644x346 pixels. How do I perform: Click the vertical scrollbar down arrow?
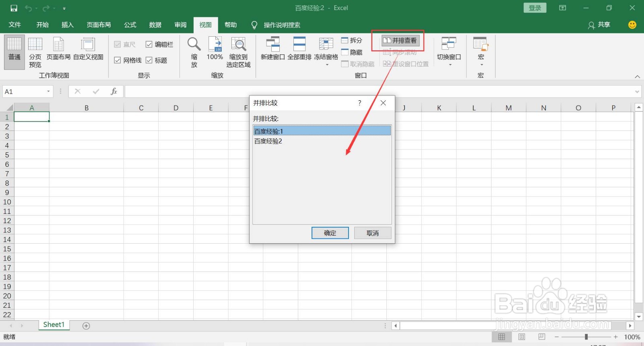click(638, 316)
